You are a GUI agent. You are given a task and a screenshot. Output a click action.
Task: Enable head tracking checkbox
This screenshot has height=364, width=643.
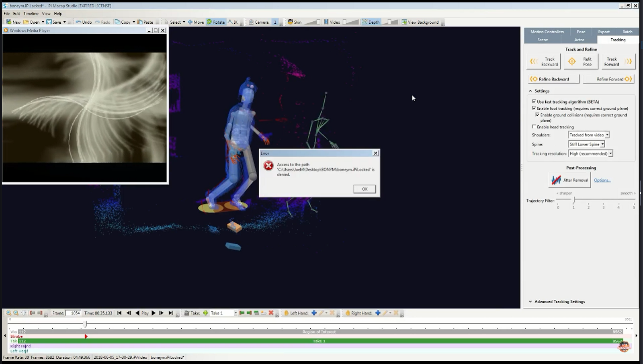pyautogui.click(x=534, y=127)
